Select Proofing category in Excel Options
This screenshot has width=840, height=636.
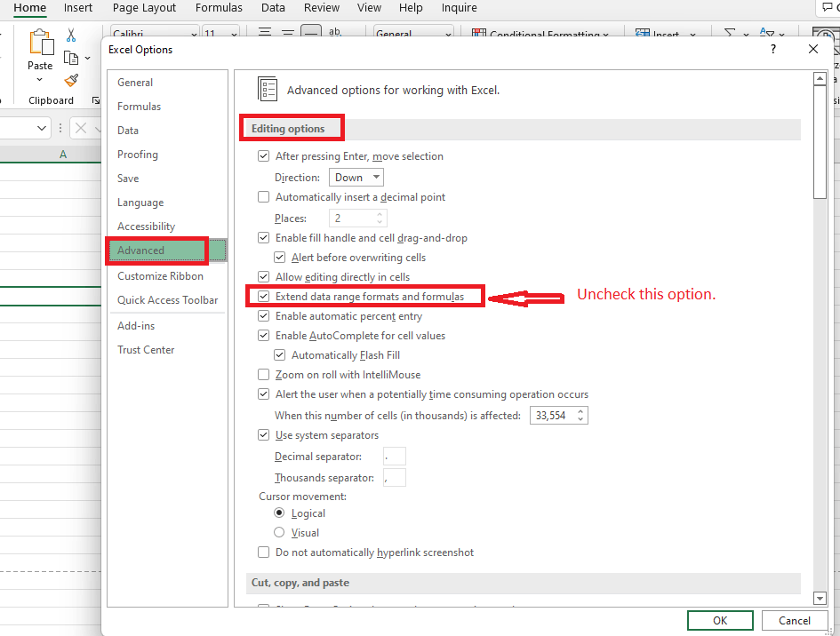coord(167,155)
